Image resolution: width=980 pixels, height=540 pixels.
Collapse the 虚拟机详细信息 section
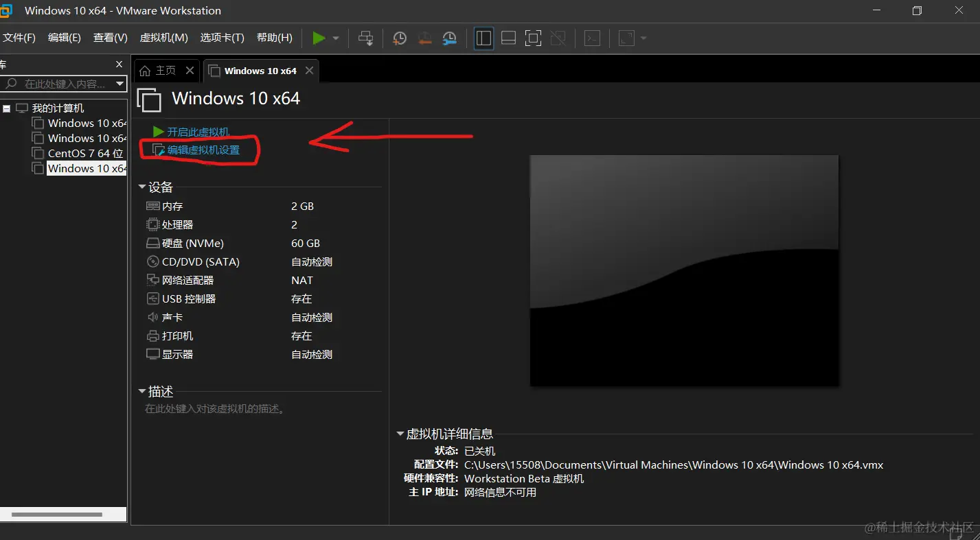pos(400,434)
